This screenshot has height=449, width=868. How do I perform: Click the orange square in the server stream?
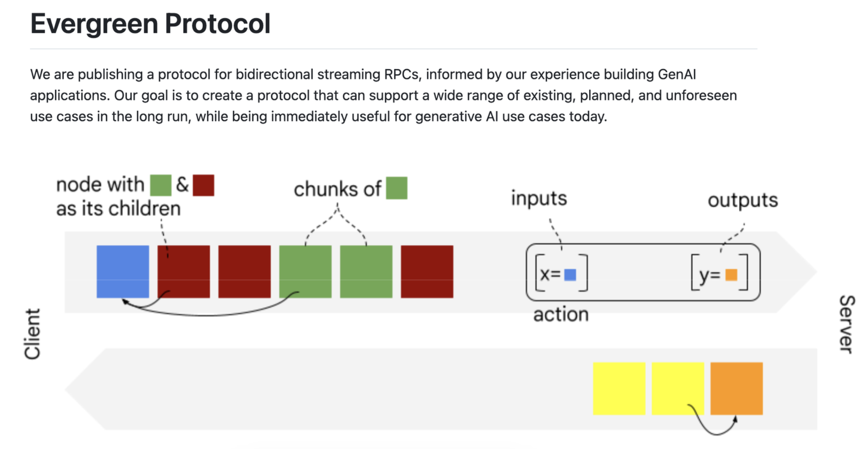coord(737,388)
